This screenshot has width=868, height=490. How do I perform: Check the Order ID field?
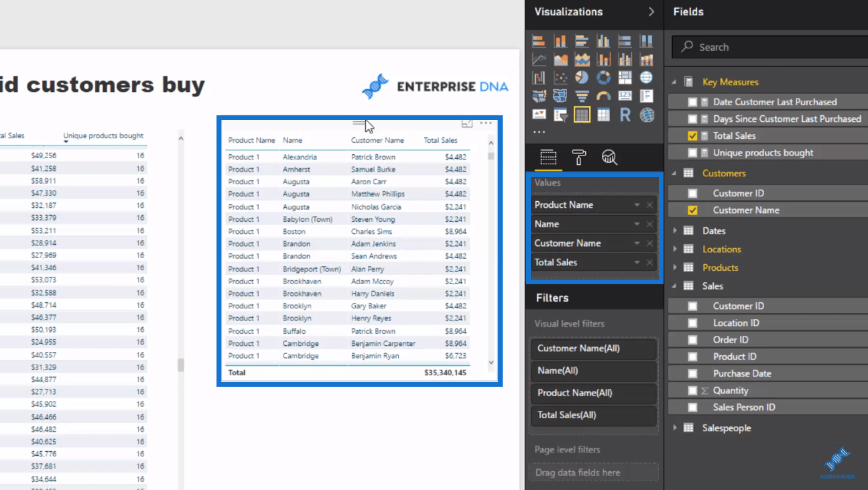pyautogui.click(x=693, y=339)
